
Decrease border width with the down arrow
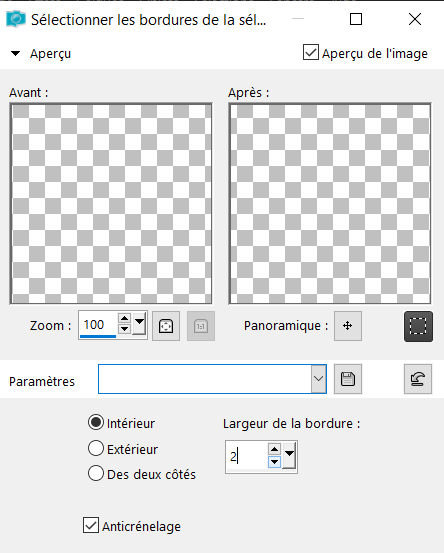click(274, 462)
